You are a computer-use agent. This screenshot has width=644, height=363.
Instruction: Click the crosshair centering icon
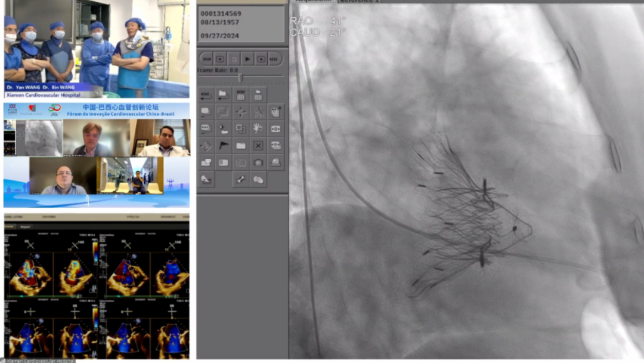(x=241, y=112)
